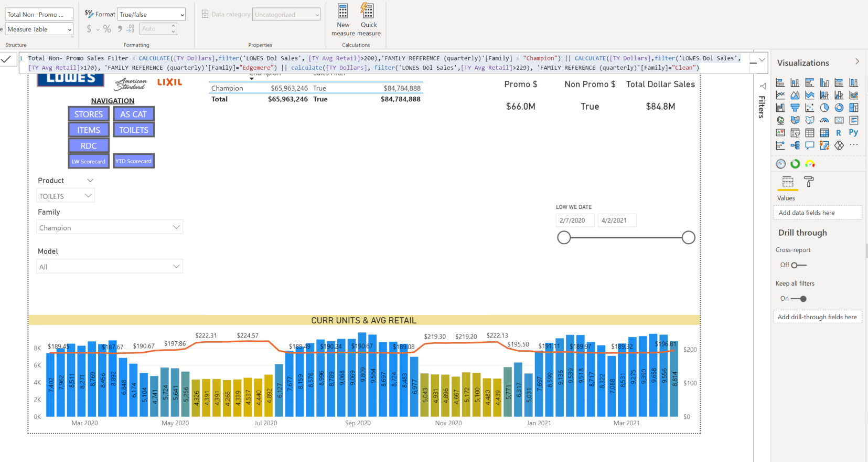Collapse the Visualizations pane arrow
The width and height of the screenshot is (868, 462).
click(857, 62)
